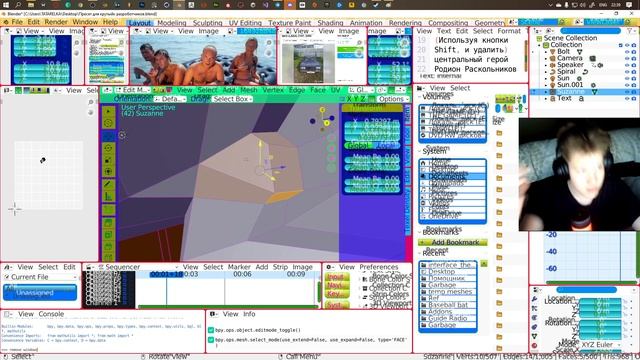This screenshot has width=640, height=360.
Task: Toggle visibility eye for Camera object
Action: pos(627,58)
